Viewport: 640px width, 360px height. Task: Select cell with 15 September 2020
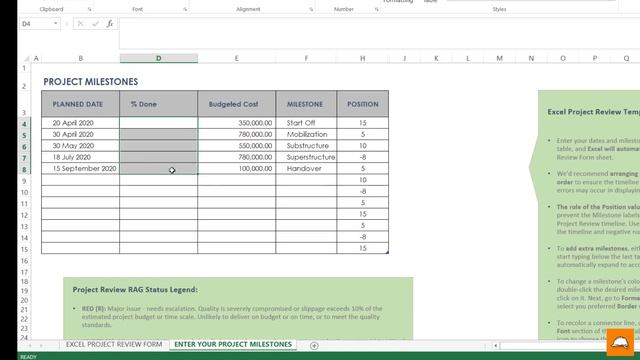[x=80, y=169]
